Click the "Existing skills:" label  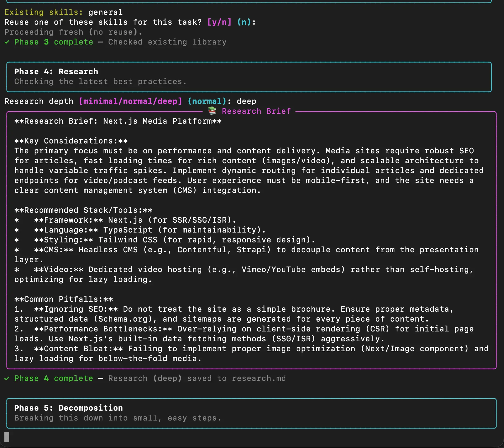tap(44, 12)
